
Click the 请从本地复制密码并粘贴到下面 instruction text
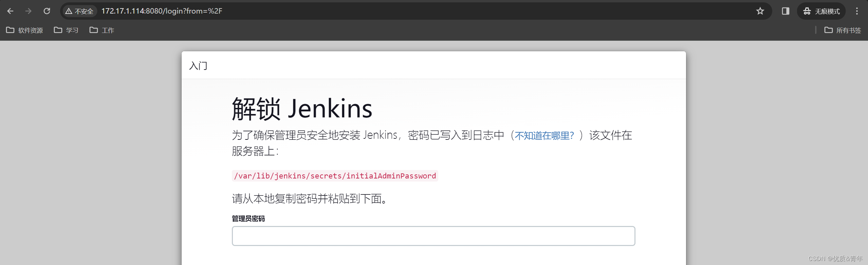coord(310,198)
